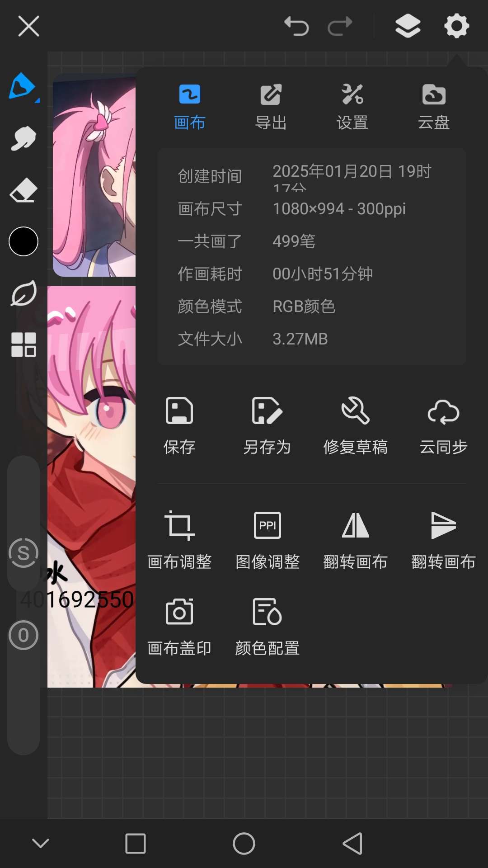This screenshot has height=868, width=488.
Task: Click the 修复草稿 wrench icon
Action: coord(355,410)
